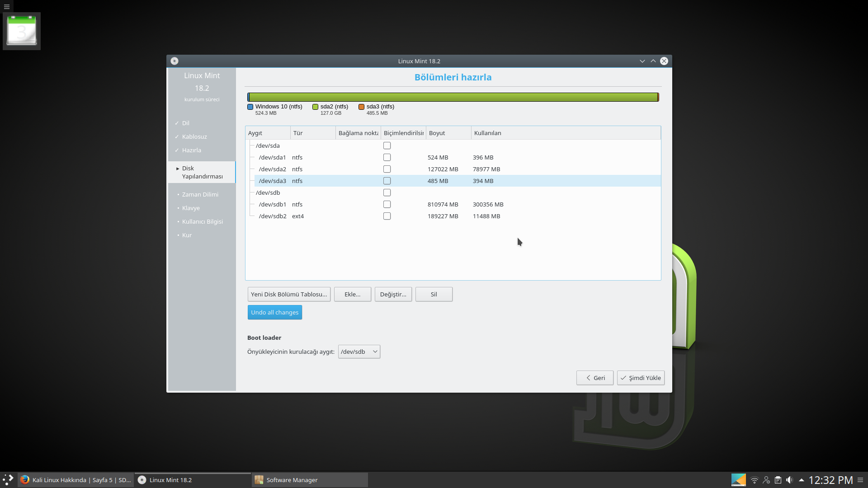Click the Firefox icon in taskbar
Image resolution: width=868 pixels, height=488 pixels.
25,480
